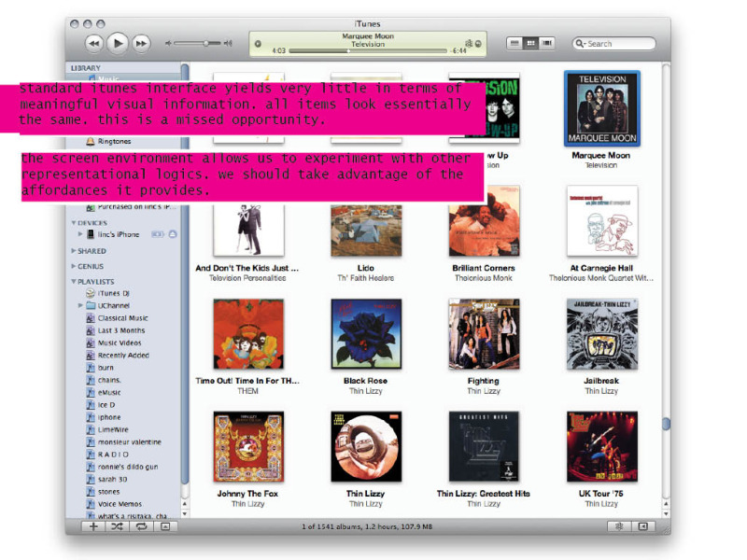This screenshot has height=560, width=747.
Task: Click the iPhone battery indicator icon
Action: tap(158, 234)
